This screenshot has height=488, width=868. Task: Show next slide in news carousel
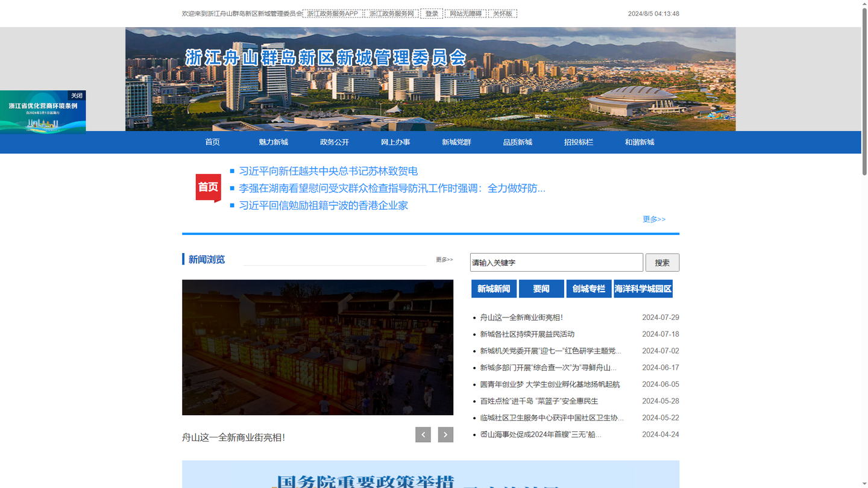click(445, 434)
